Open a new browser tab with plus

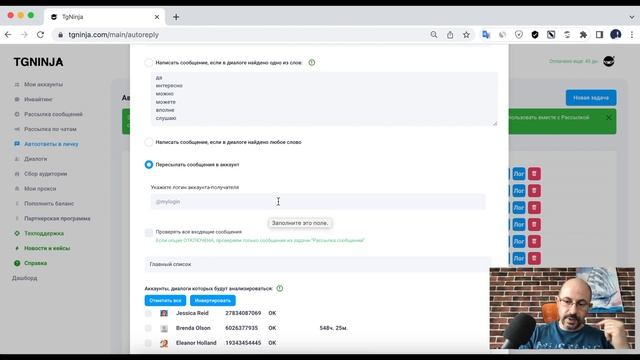pos(176,17)
